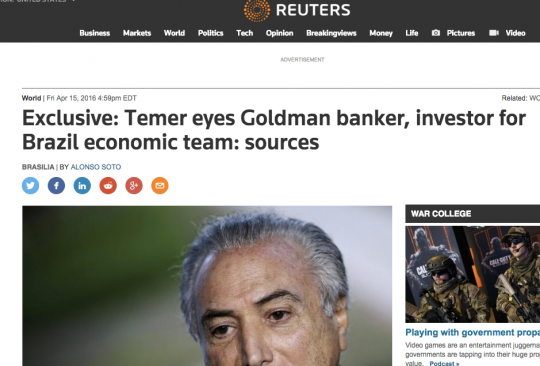Open the Business menu item
Screen dimensions: 540x366
tap(95, 33)
